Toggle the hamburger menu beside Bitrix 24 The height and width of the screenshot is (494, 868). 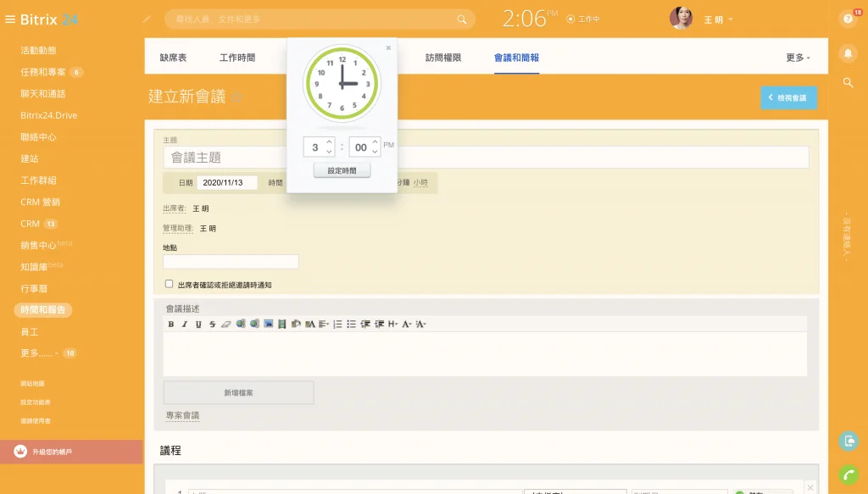click(x=10, y=19)
